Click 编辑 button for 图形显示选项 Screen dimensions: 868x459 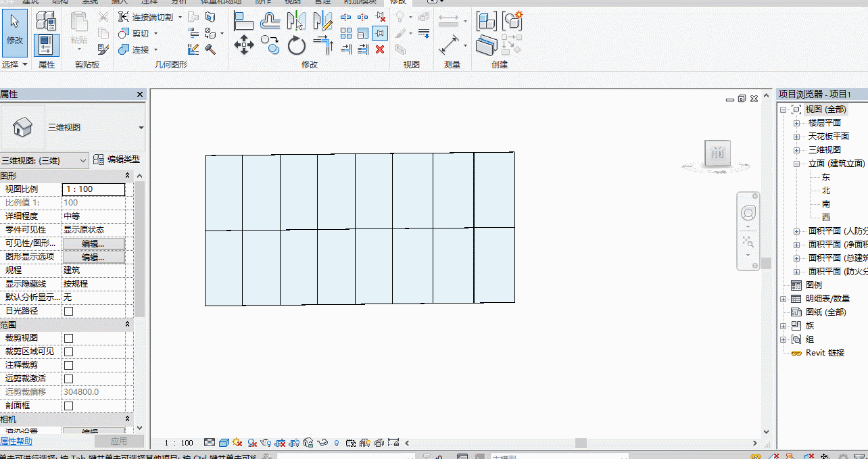[93, 257]
